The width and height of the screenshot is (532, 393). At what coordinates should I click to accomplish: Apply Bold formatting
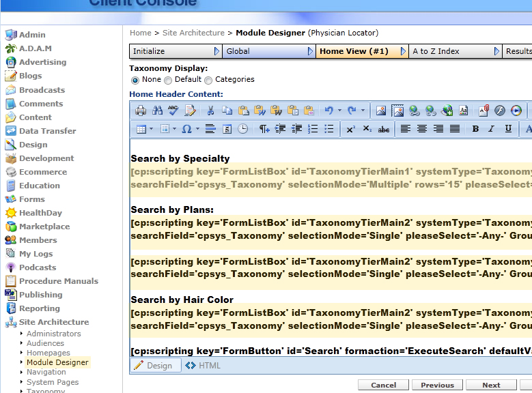[475, 129]
